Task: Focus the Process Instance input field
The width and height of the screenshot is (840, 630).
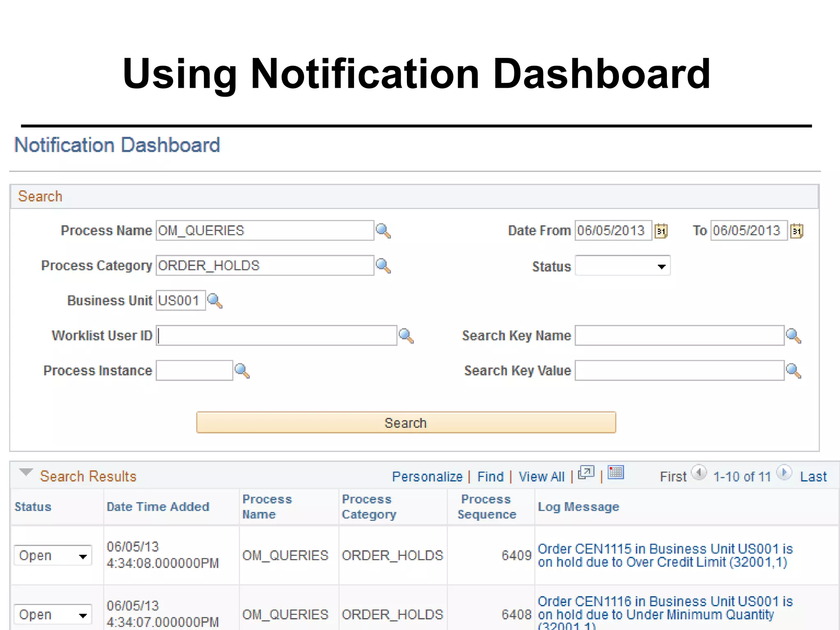Action: 194,370
